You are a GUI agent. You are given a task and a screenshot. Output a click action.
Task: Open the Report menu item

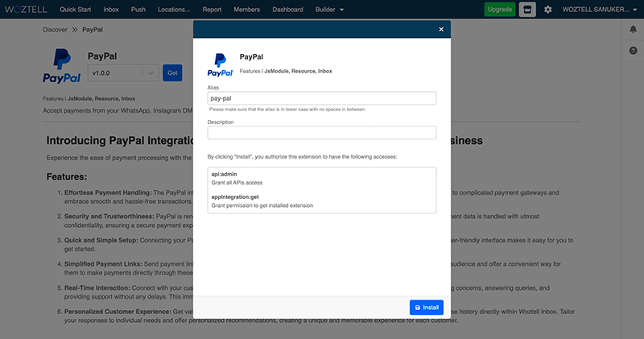click(x=212, y=10)
